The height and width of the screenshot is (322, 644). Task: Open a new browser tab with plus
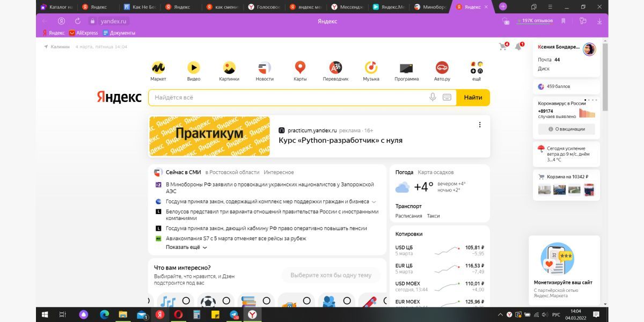coord(503,6)
